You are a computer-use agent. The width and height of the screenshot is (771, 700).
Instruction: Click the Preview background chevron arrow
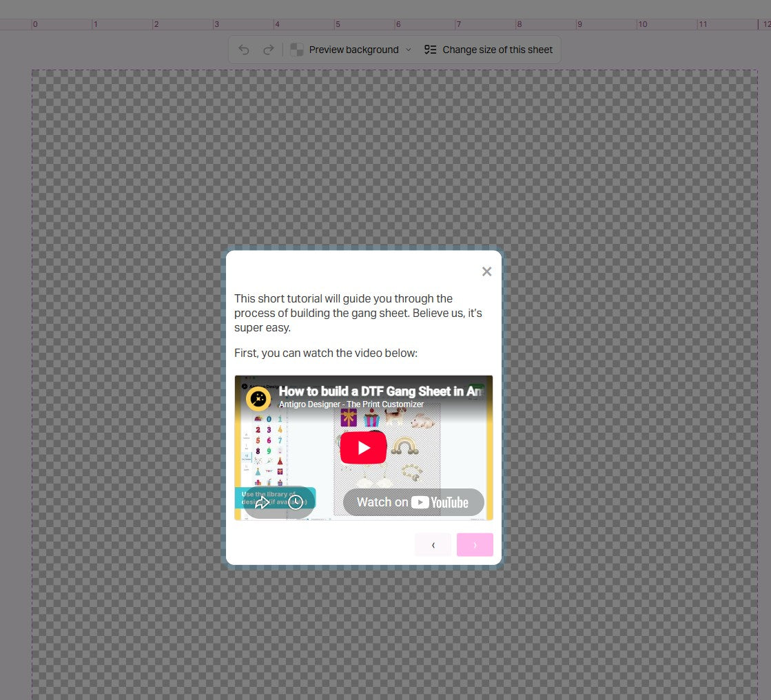[409, 50]
